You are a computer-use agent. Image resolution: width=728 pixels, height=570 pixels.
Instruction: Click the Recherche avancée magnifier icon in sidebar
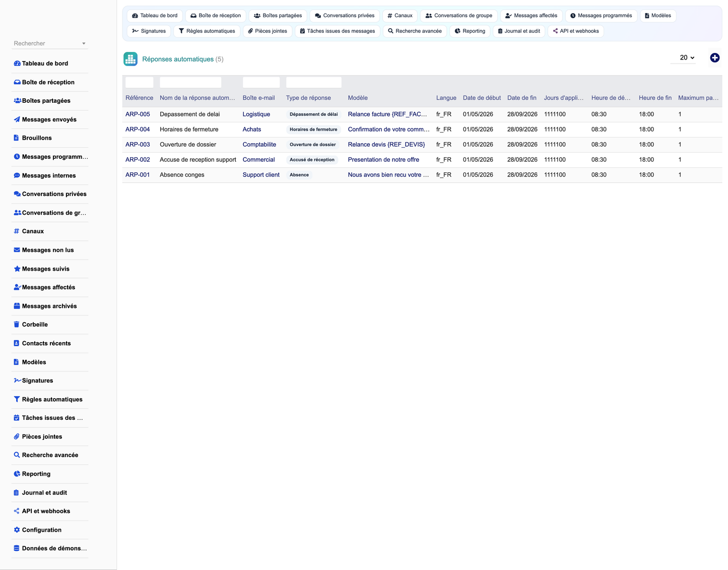click(17, 455)
